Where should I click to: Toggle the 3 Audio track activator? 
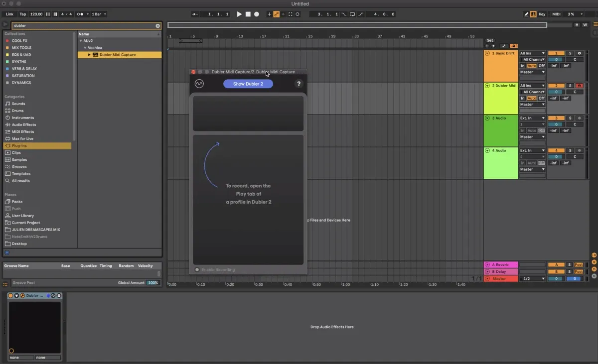coord(556,118)
